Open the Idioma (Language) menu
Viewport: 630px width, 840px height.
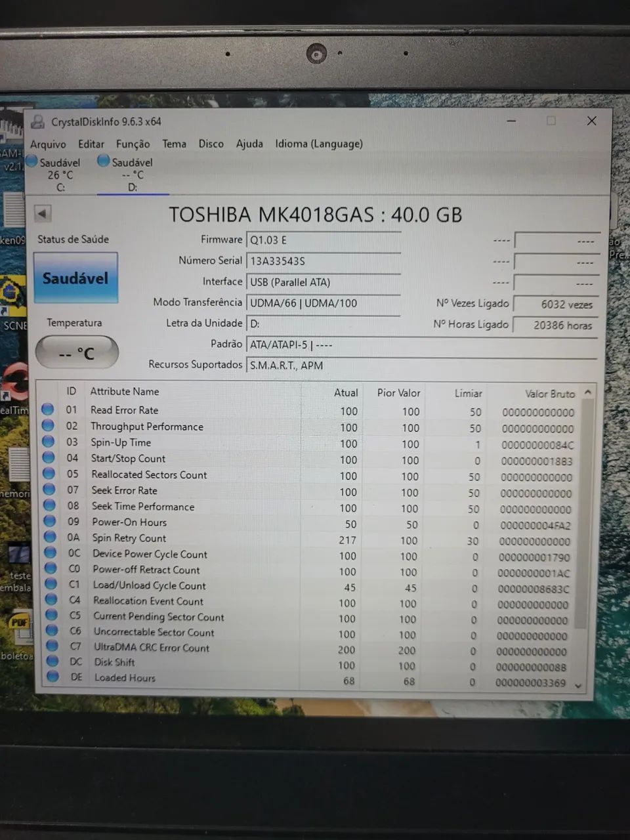point(319,144)
